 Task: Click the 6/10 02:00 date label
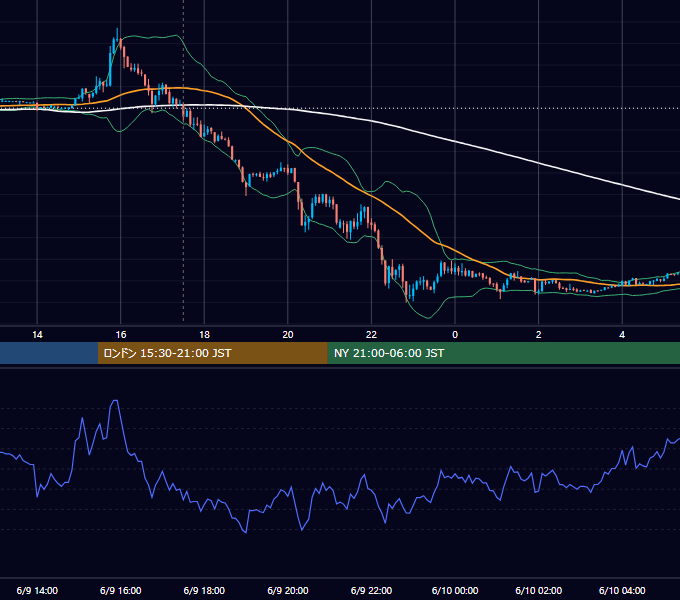click(x=539, y=590)
